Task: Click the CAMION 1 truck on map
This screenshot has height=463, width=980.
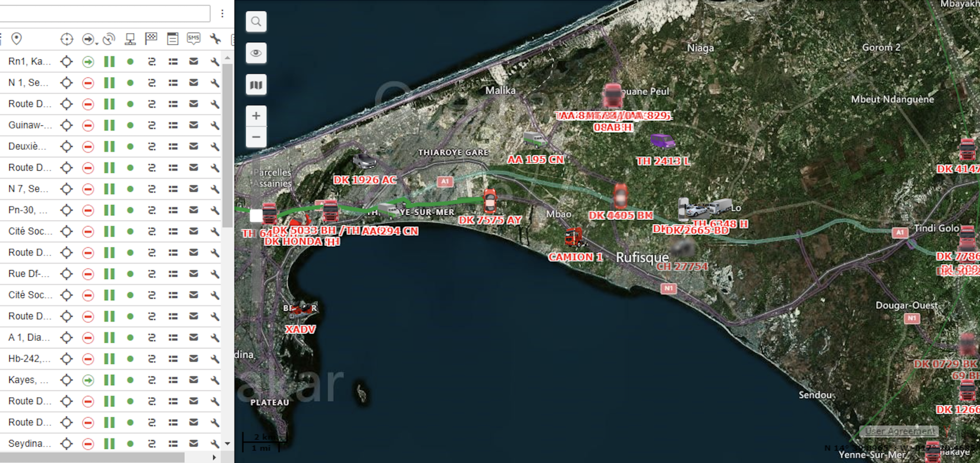Action: tap(574, 237)
